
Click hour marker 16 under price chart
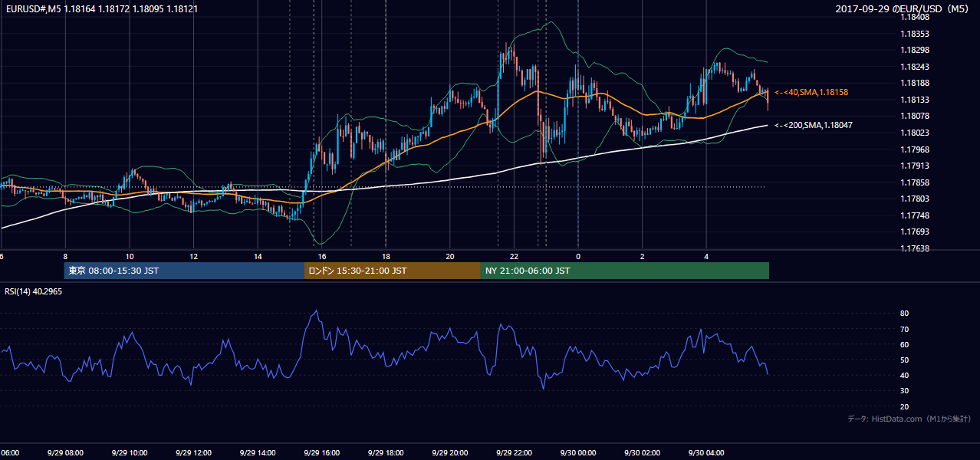point(322,257)
